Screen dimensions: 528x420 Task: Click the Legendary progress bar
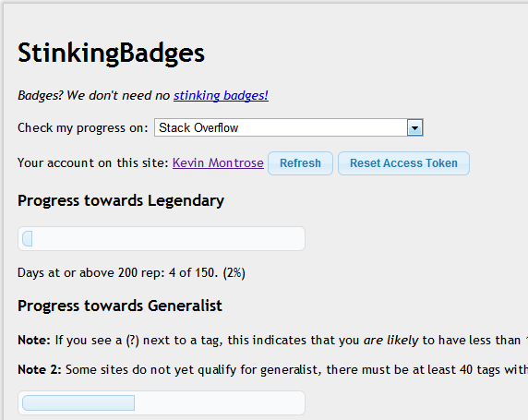point(162,238)
